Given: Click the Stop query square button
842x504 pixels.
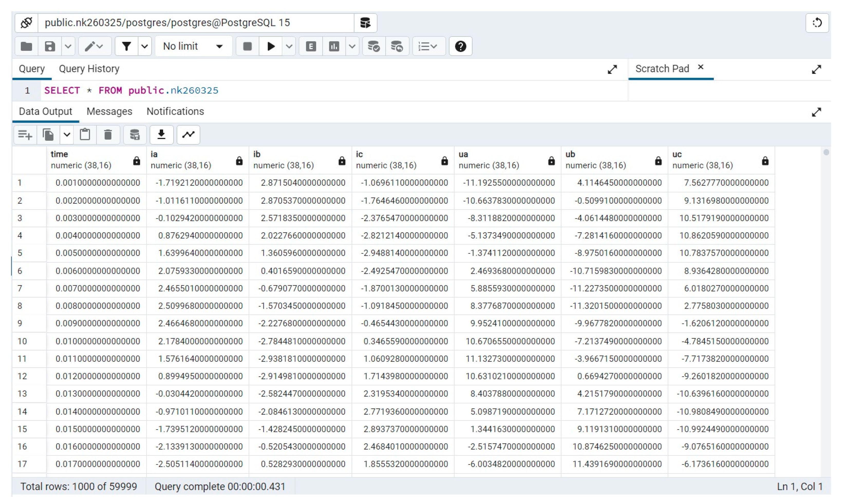Looking at the screenshot, I should 247,46.
